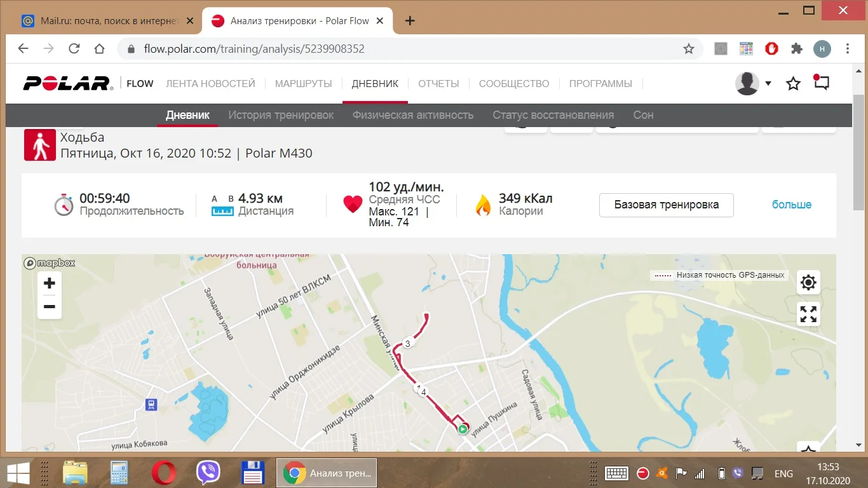Open the red stop-hand ad blocker extension
This screenshot has height=488, width=868.
point(771,49)
